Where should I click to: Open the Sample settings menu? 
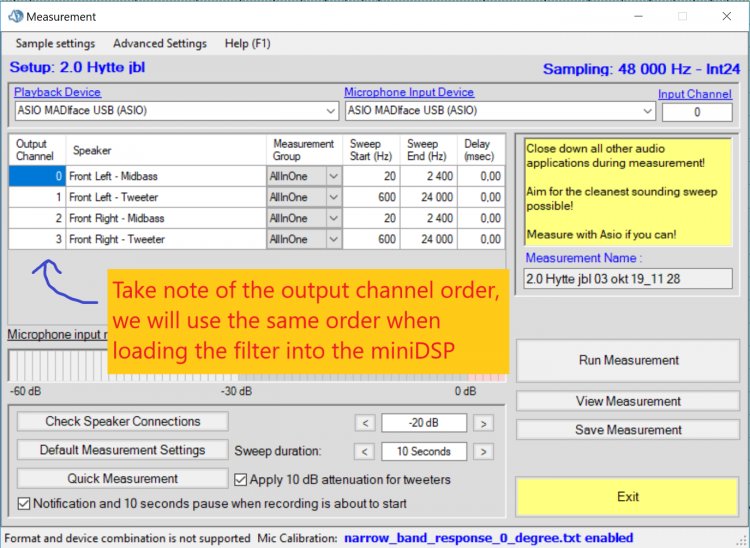[x=55, y=44]
